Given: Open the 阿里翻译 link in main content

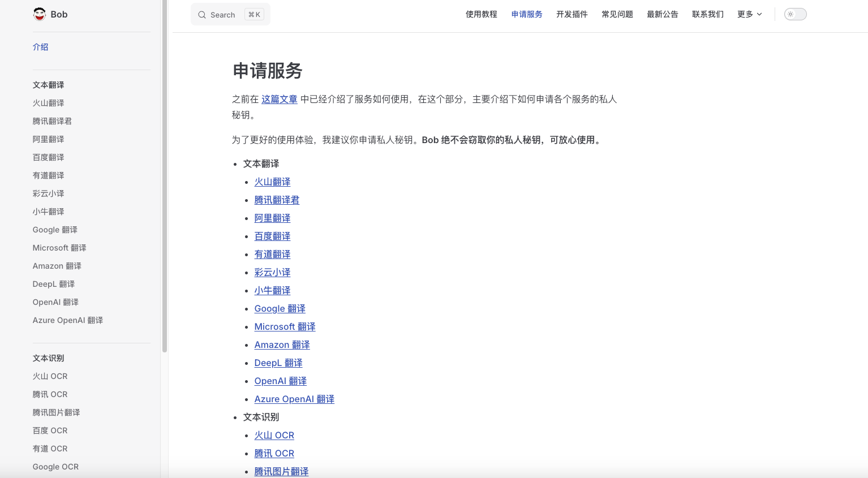Looking at the screenshot, I should coord(272,218).
